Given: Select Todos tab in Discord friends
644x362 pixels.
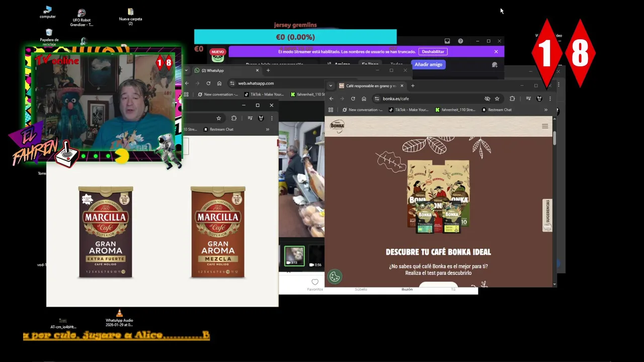Looking at the screenshot, I should pos(396,64).
